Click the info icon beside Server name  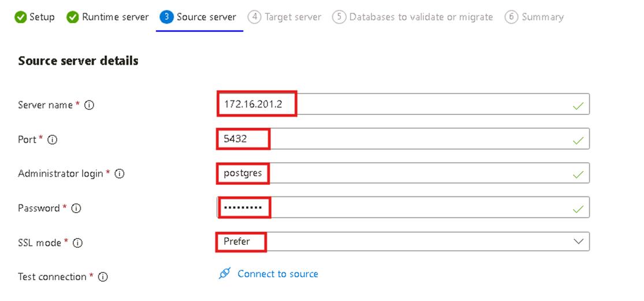point(90,105)
